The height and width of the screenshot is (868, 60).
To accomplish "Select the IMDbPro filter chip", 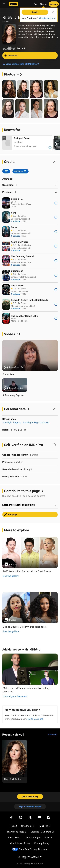I will (x=21, y=171).
